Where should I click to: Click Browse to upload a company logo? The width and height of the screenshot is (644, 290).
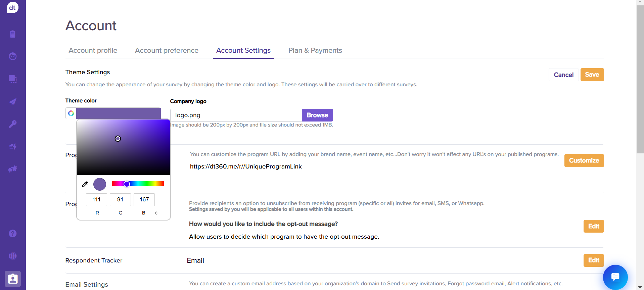click(x=317, y=115)
